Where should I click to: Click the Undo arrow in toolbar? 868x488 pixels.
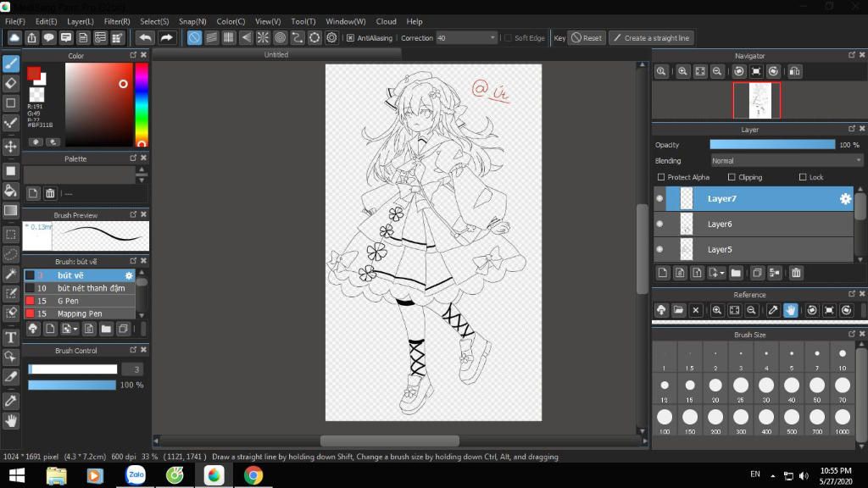pos(145,37)
